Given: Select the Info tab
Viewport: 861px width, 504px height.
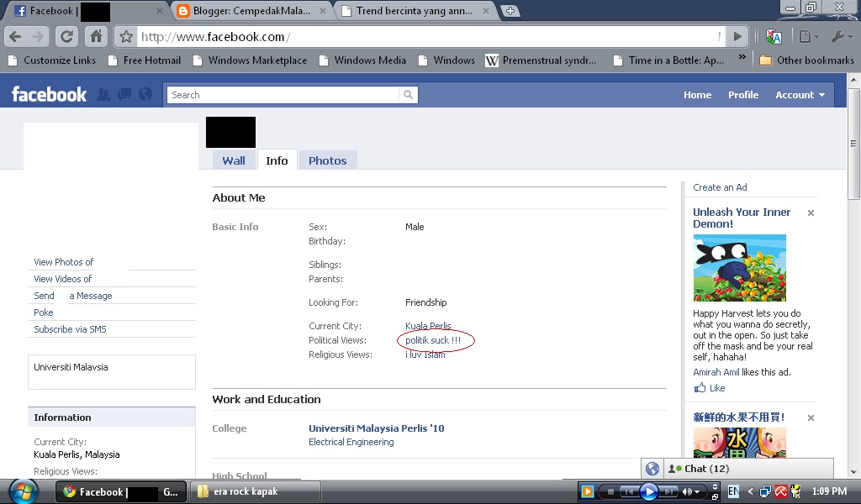Looking at the screenshot, I should click(277, 160).
